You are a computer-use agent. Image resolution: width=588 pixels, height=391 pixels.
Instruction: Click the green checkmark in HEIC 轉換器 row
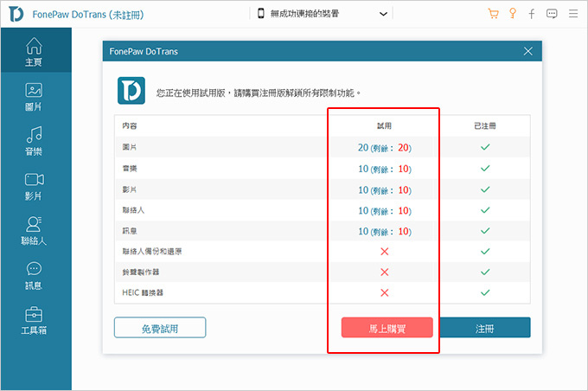tap(485, 292)
